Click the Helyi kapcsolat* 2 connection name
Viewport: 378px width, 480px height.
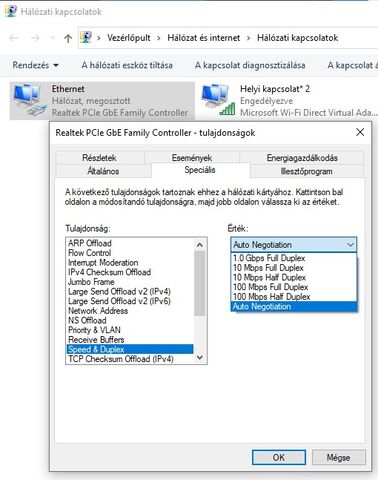[x=275, y=89]
